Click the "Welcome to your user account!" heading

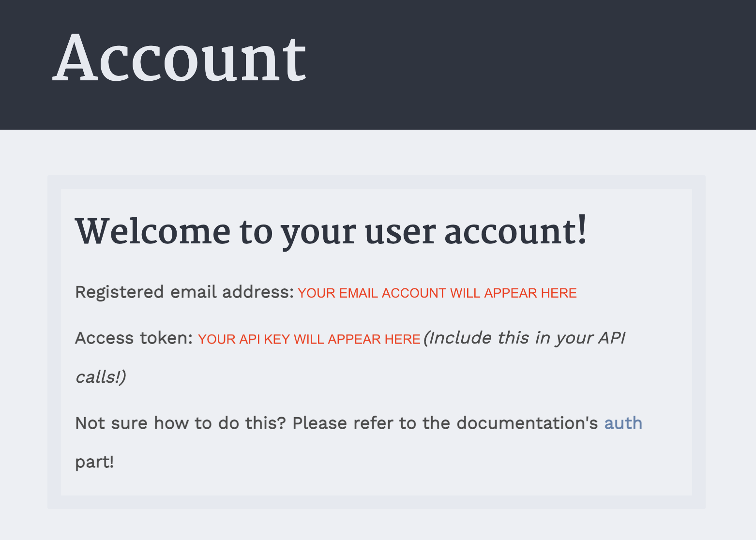point(331,232)
